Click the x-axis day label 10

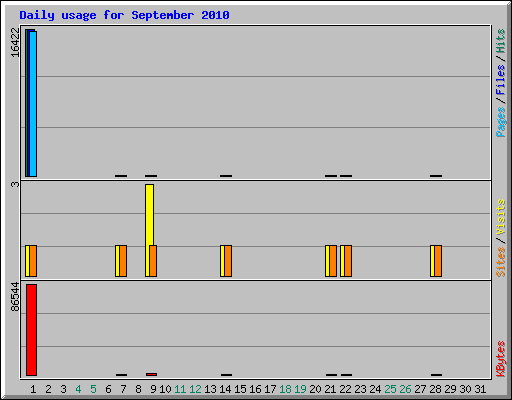165,389
